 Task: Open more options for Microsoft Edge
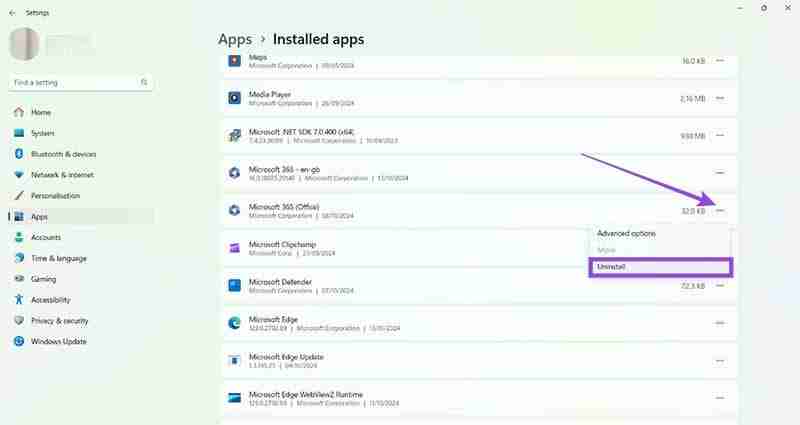(720, 323)
